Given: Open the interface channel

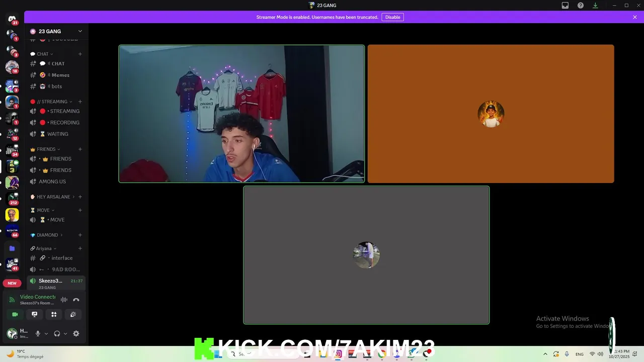Looking at the screenshot, I should [x=56, y=258].
